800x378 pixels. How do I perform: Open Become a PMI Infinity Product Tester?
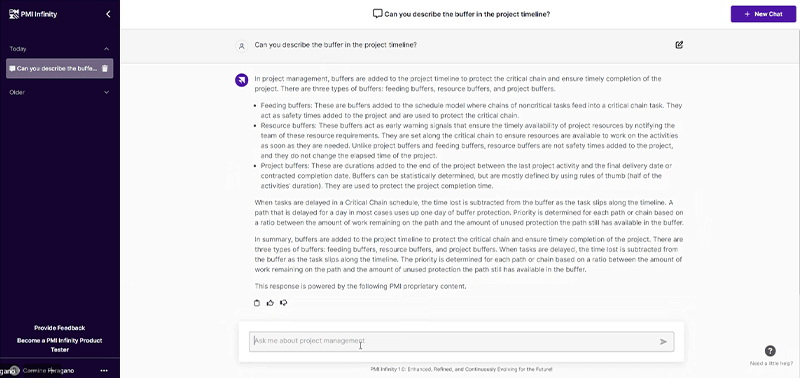pyautogui.click(x=60, y=345)
